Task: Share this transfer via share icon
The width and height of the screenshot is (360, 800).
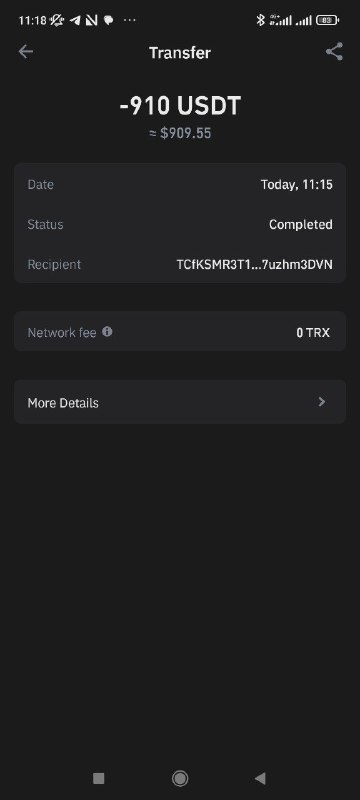Action: [334, 52]
